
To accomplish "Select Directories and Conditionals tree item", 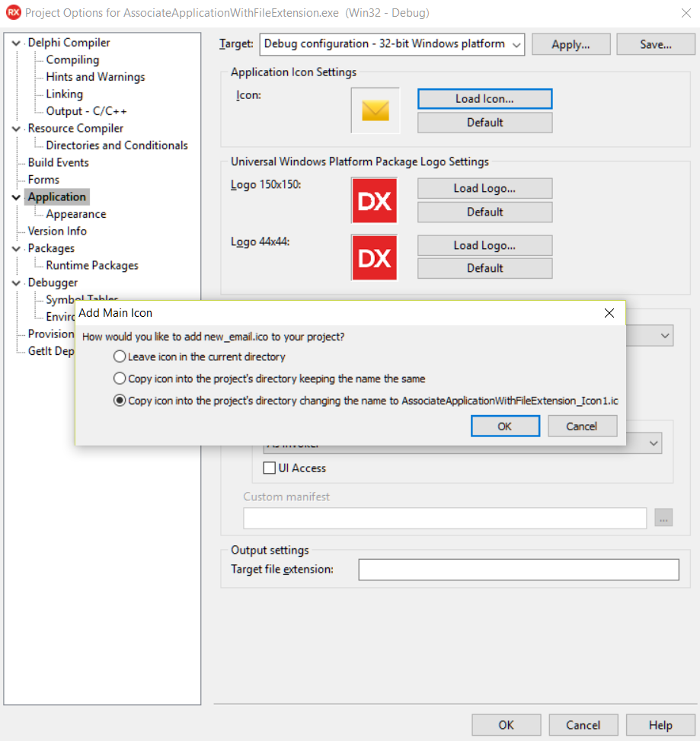I will tap(117, 145).
